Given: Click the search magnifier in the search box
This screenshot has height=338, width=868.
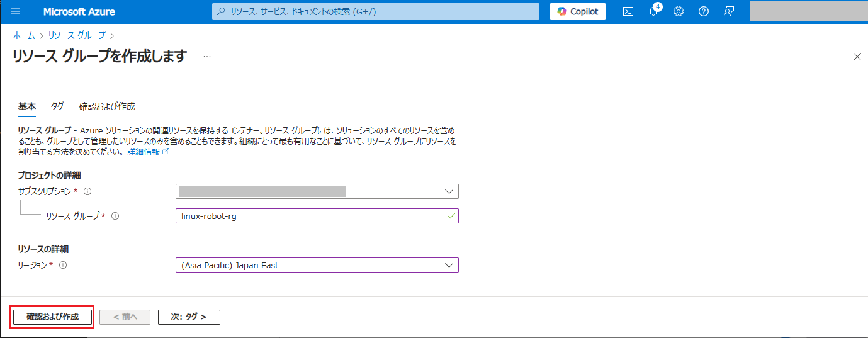Looking at the screenshot, I should [221, 11].
